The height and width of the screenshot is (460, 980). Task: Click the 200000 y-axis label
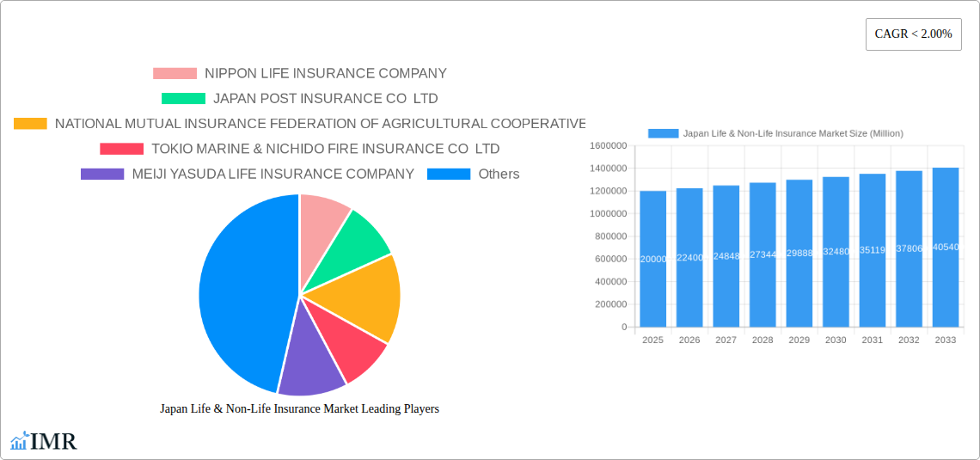pyautogui.click(x=610, y=304)
